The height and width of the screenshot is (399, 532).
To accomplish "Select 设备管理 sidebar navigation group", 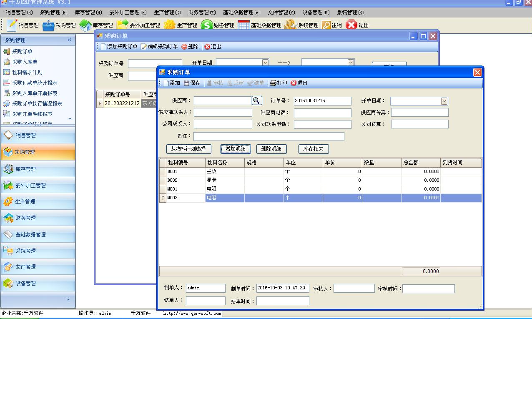I will (38, 283).
